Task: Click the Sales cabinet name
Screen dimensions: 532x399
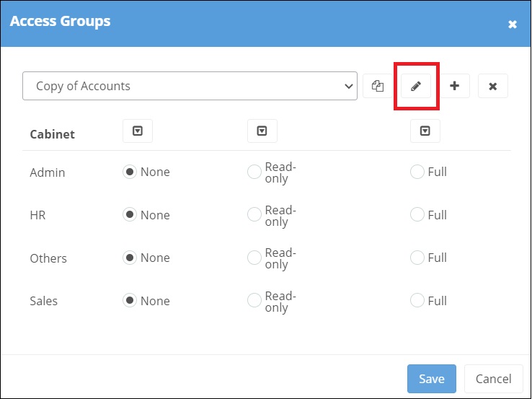Action: tap(43, 301)
